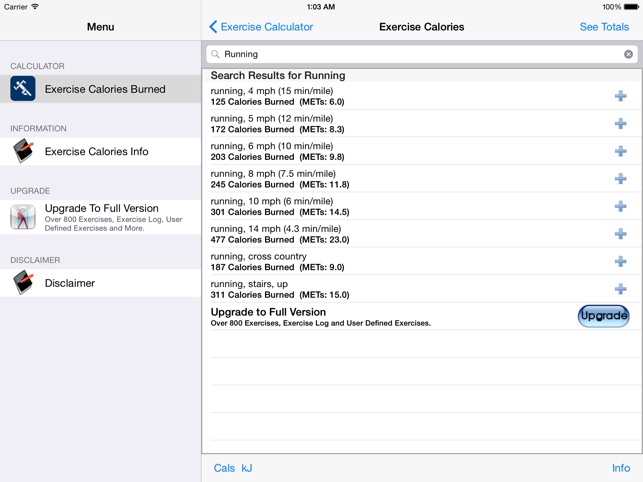This screenshot has width=643, height=482.
Task: Add running 10 mph using plus icon
Action: tap(620, 206)
